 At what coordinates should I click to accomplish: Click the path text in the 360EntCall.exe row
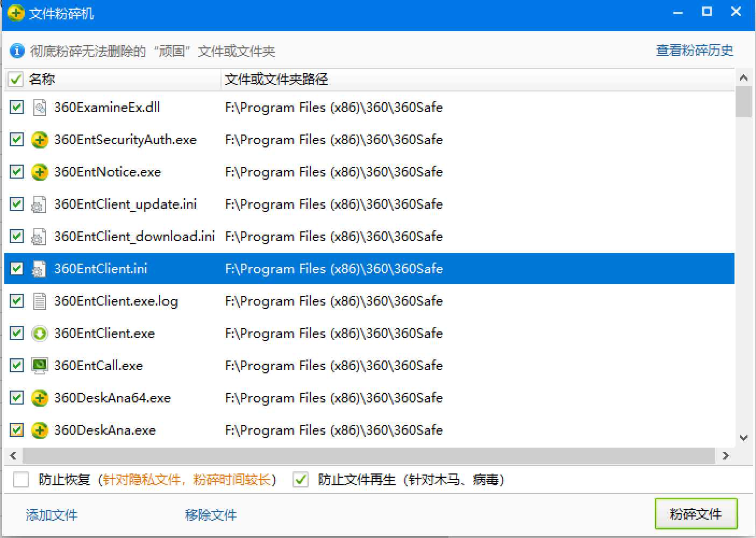pyautogui.click(x=334, y=366)
